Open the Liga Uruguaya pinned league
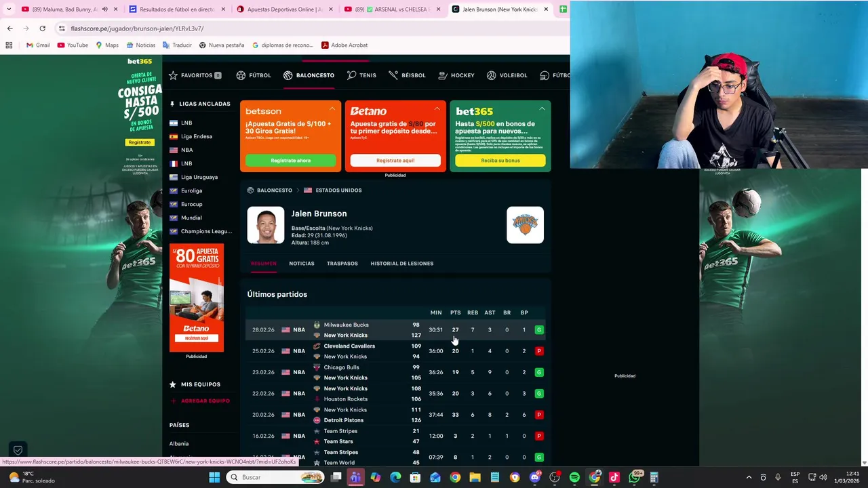The width and height of the screenshot is (868, 488). [193, 177]
